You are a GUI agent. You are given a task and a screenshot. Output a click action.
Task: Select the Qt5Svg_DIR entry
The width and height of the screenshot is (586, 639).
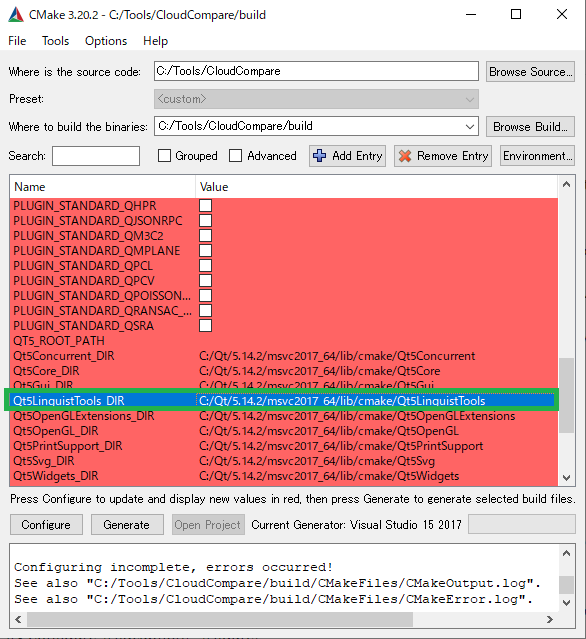[x=44, y=461]
